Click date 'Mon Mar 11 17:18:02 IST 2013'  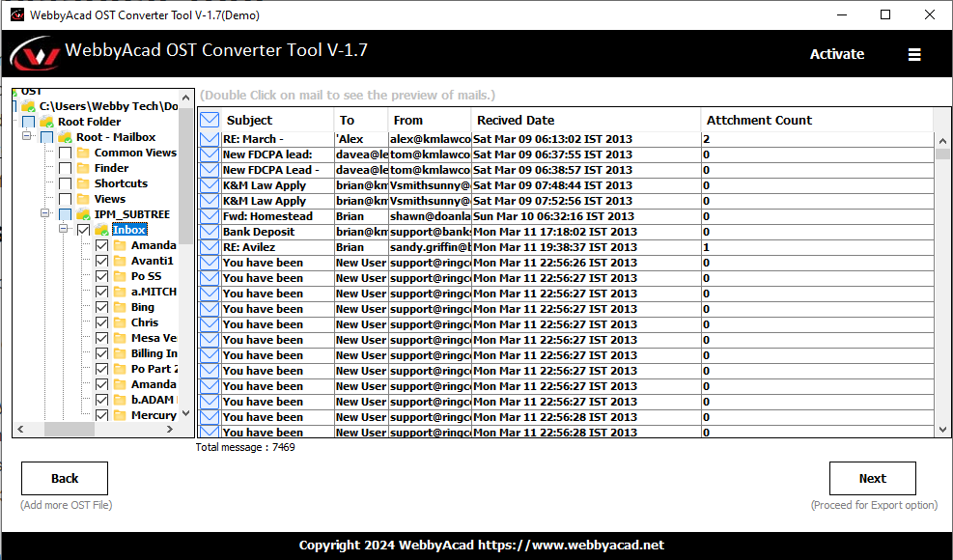click(x=555, y=232)
